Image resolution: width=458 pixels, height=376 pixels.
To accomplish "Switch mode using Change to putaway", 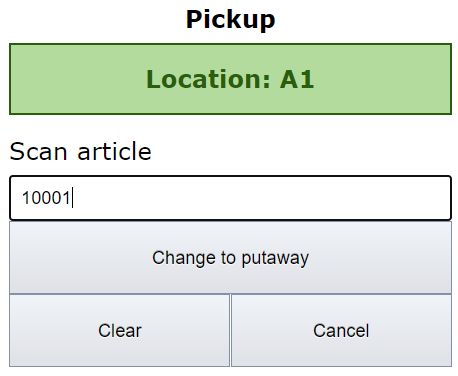I will click(230, 258).
